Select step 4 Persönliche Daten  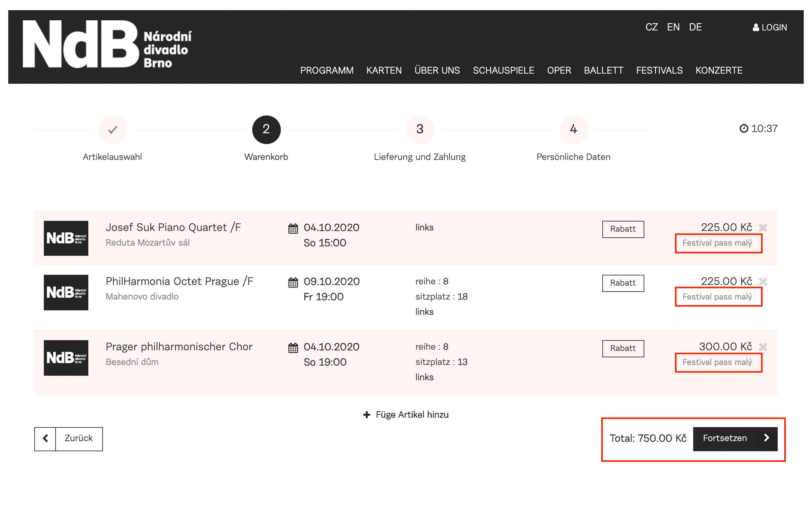[x=573, y=129]
